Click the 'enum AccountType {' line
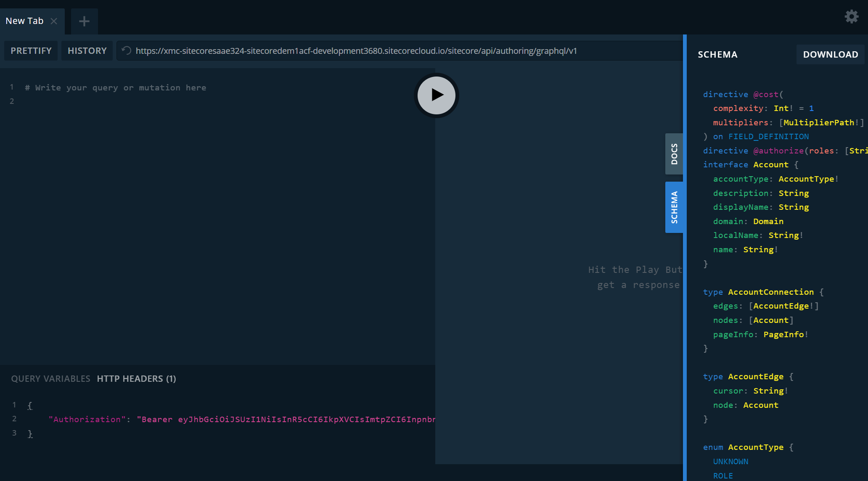This screenshot has width=868, height=481. pyautogui.click(x=748, y=447)
